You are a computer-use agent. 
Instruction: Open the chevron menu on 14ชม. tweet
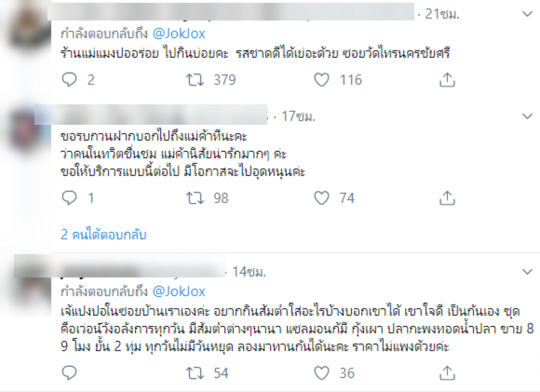click(x=527, y=272)
